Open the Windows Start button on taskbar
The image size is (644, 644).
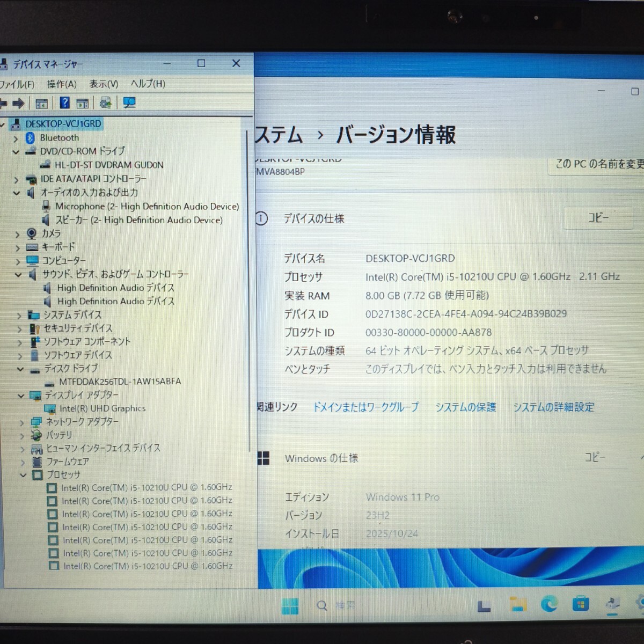pyautogui.click(x=290, y=606)
